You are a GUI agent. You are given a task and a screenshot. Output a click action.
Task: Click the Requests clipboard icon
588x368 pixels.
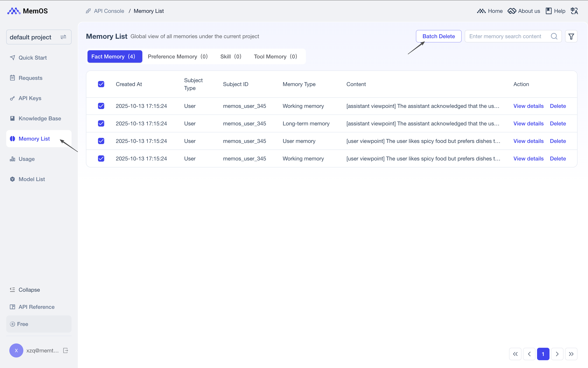tap(12, 78)
